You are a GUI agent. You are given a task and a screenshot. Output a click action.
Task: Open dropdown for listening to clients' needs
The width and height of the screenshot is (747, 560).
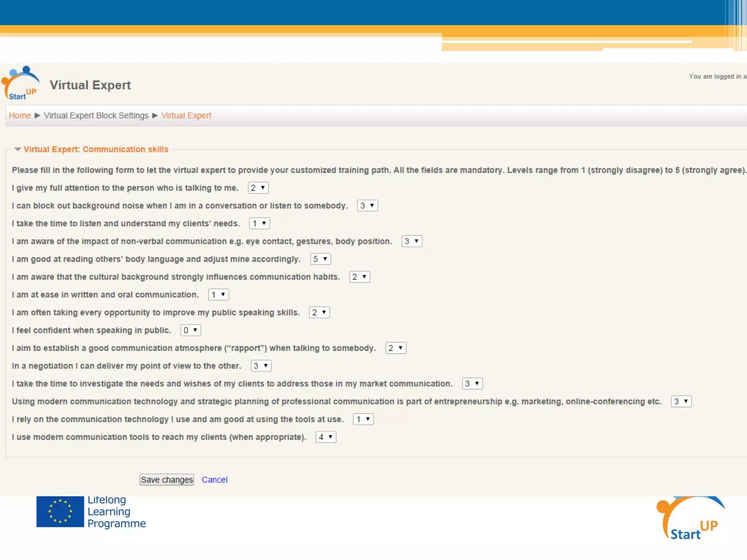[259, 223]
